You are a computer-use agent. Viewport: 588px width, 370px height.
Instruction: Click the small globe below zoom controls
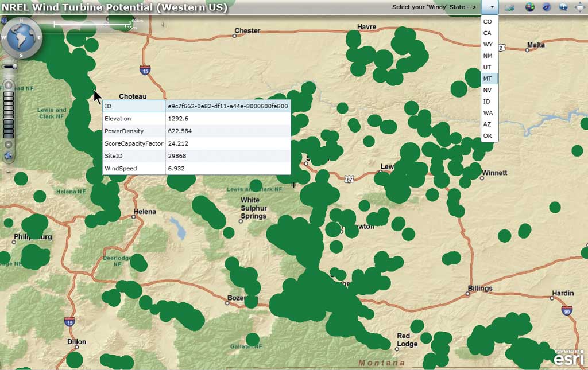pos(8,156)
